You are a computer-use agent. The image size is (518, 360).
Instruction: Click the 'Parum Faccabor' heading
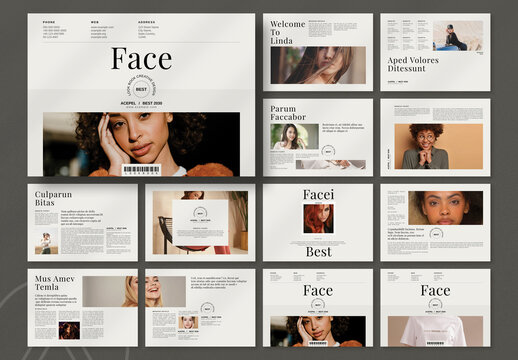point(288,113)
